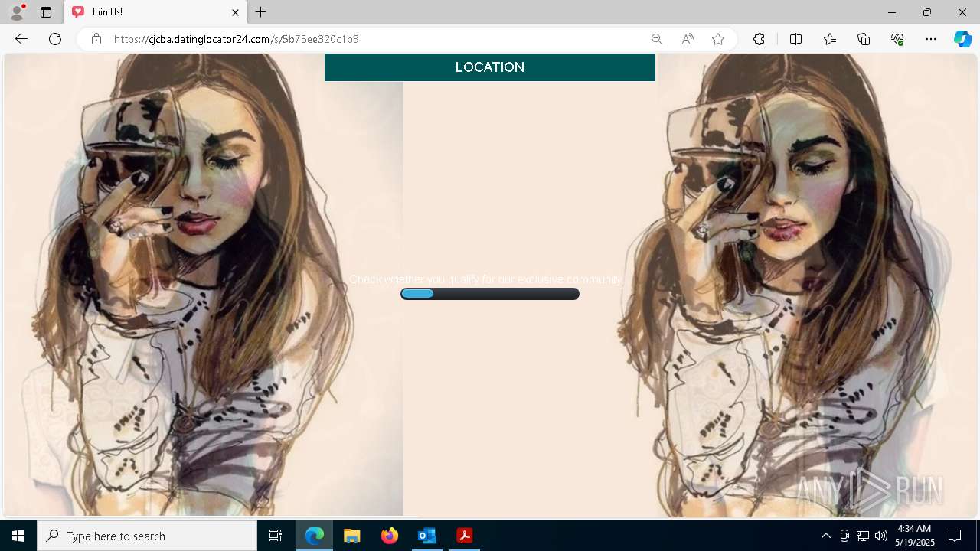The image size is (980, 551).
Task: Open Browser essentials heart icon
Action: click(x=897, y=39)
